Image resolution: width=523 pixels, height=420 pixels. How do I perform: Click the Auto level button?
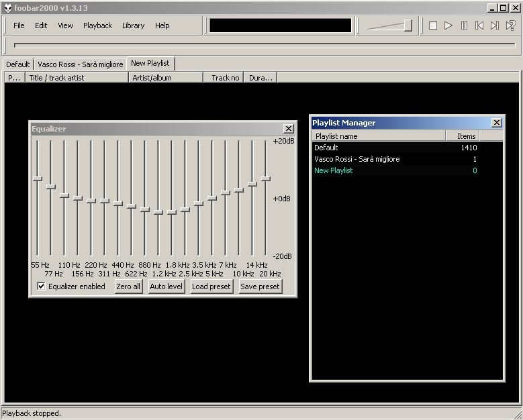(x=166, y=286)
